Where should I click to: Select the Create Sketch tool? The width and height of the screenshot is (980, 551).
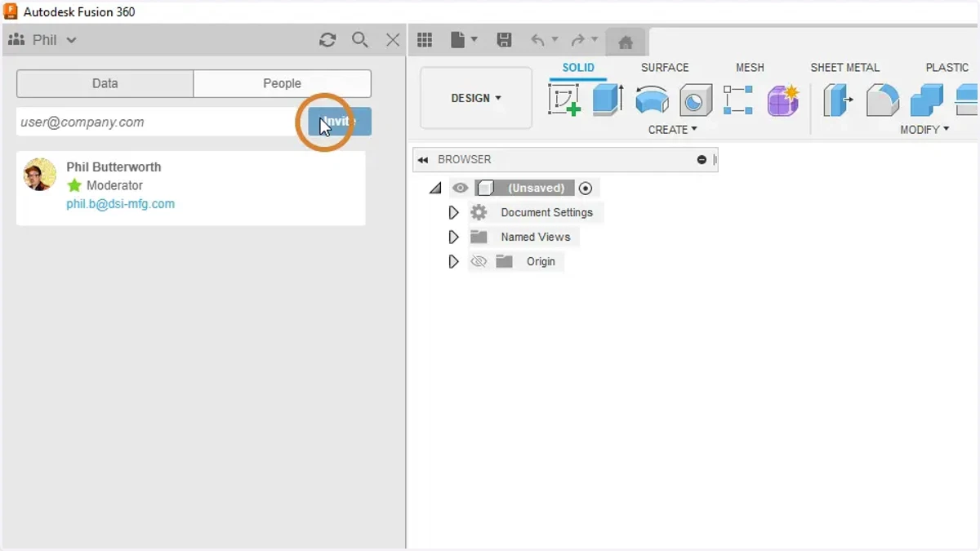coord(564,100)
